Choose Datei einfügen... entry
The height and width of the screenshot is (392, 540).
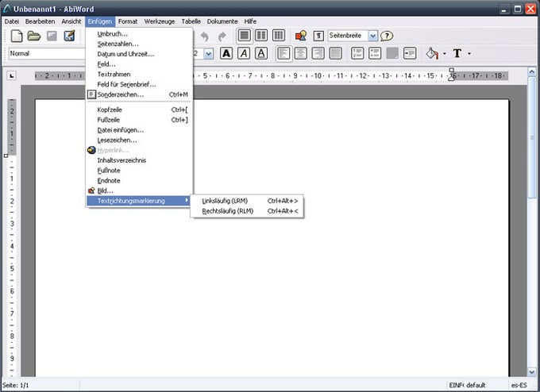139,130
